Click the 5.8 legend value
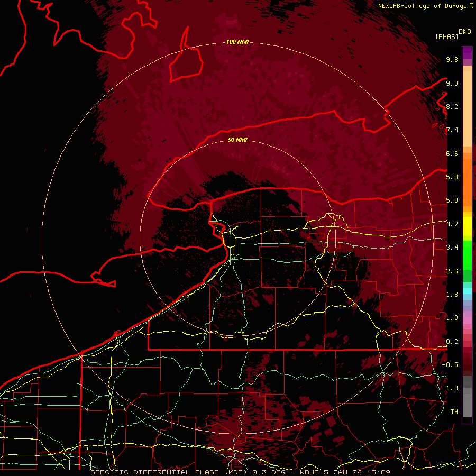 point(452,177)
